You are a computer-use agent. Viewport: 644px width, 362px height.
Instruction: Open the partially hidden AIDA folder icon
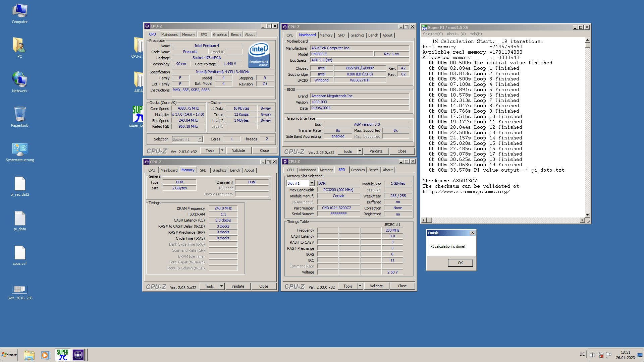[139, 82]
